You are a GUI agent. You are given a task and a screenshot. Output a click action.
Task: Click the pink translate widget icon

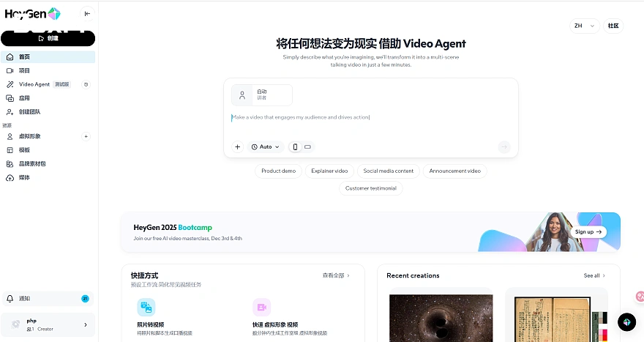(x=640, y=297)
